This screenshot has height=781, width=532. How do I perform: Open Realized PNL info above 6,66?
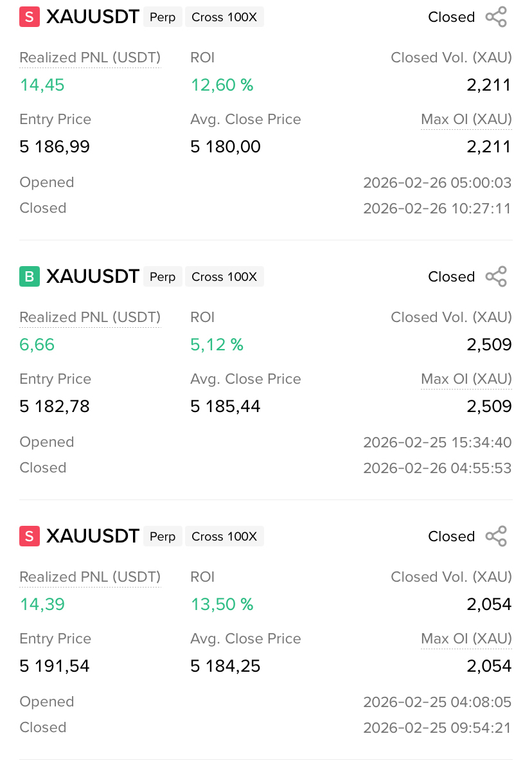[x=90, y=318]
